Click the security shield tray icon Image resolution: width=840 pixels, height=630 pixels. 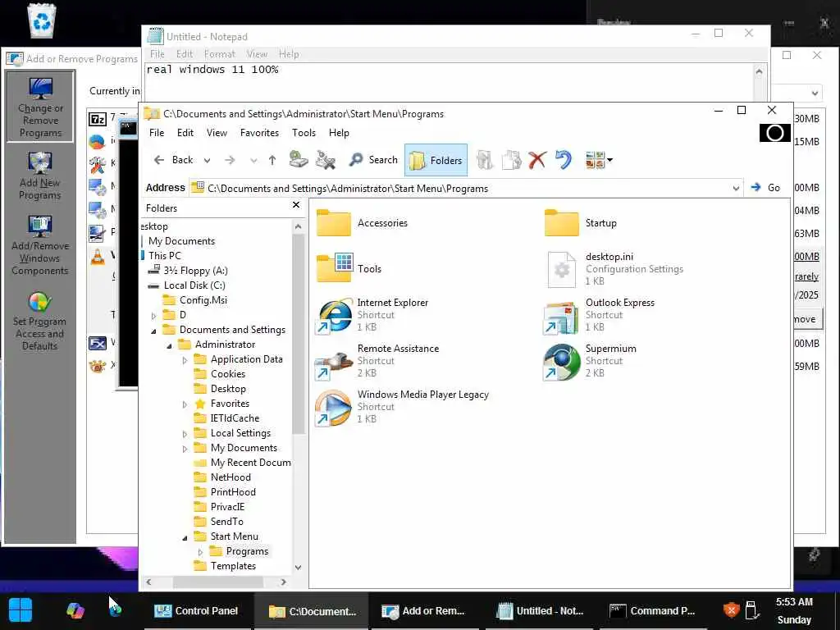point(731,610)
